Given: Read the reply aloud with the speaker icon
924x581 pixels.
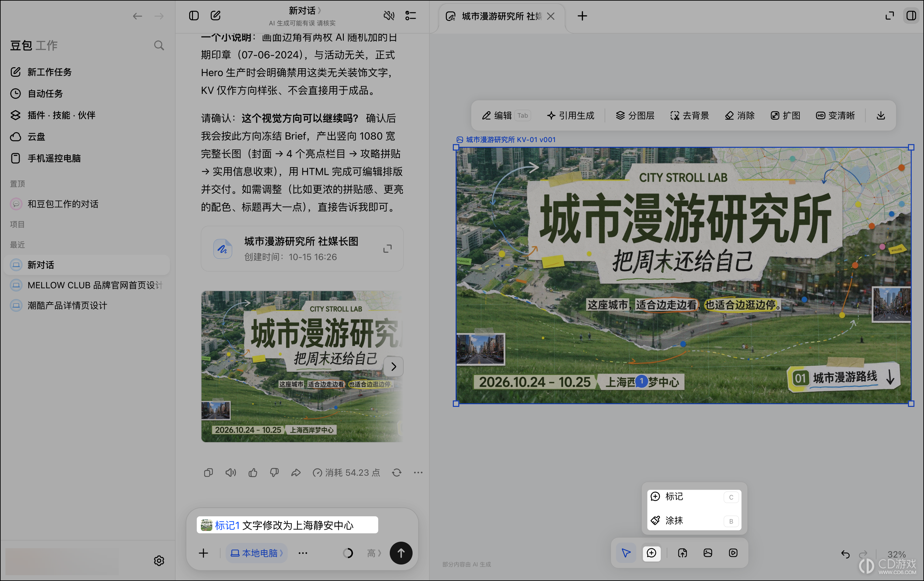Looking at the screenshot, I should [231, 473].
